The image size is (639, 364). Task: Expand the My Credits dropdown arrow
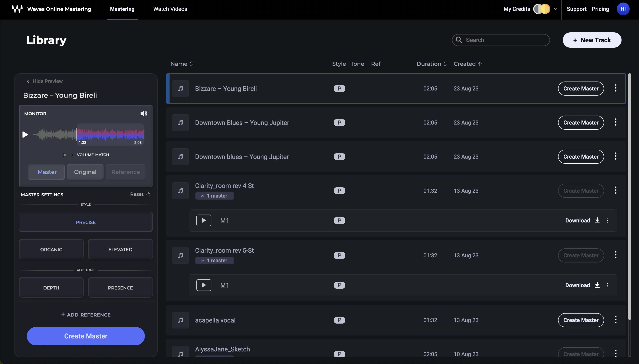click(556, 9)
